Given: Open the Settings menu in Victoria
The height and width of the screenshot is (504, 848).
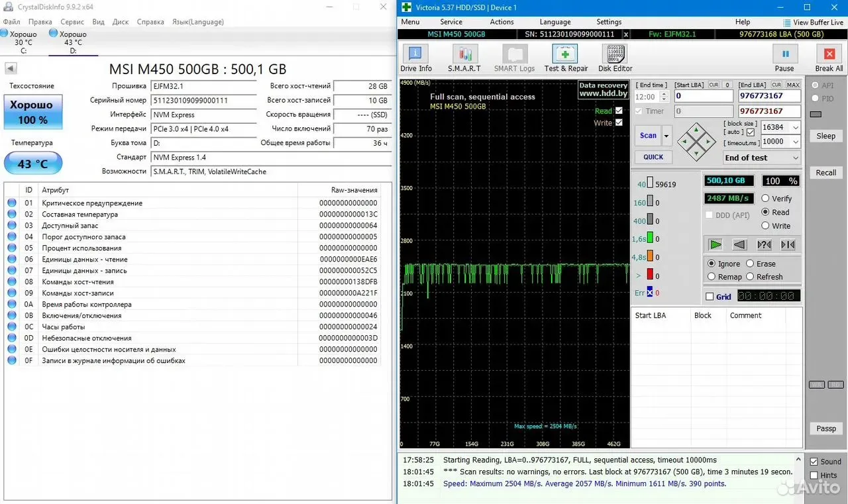Looking at the screenshot, I should click(x=609, y=22).
